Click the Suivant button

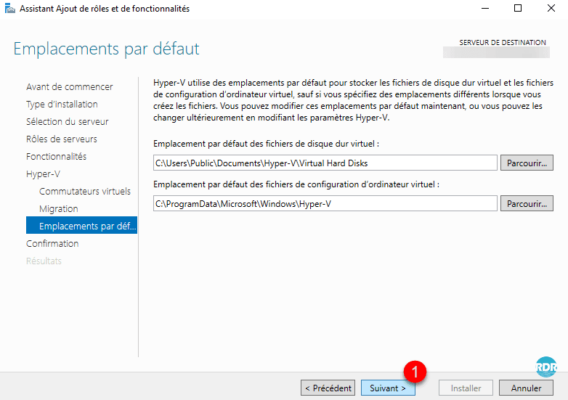pos(388,388)
